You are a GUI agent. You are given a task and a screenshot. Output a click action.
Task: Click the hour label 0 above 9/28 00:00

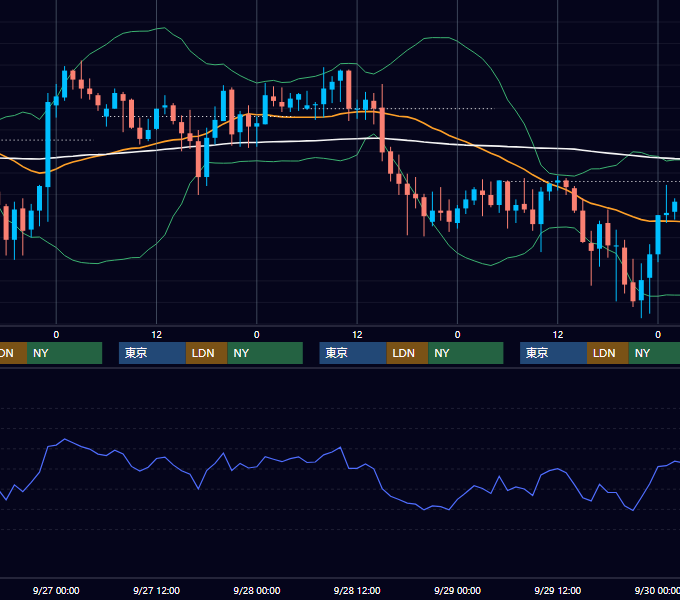point(257,335)
